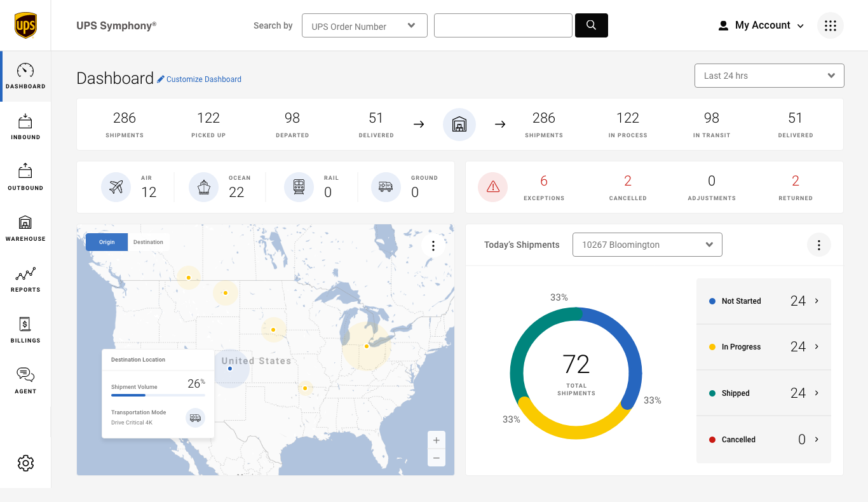Click the Customize Dashboard link
This screenshot has width=868, height=502.
(200, 79)
